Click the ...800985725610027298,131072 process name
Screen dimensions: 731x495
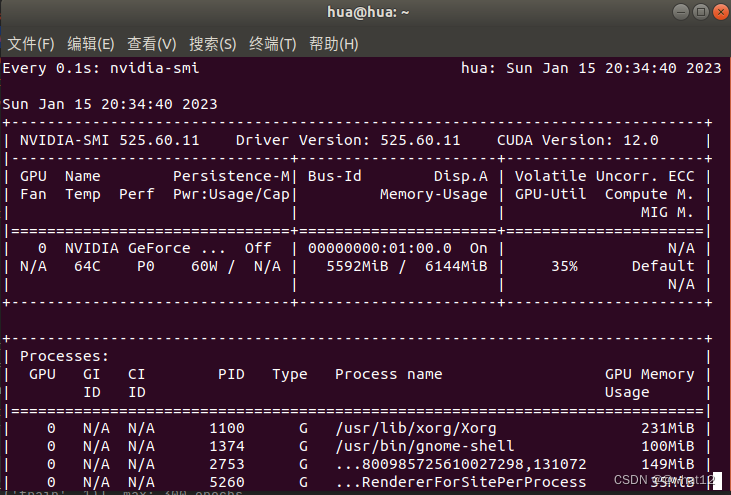[461, 464]
